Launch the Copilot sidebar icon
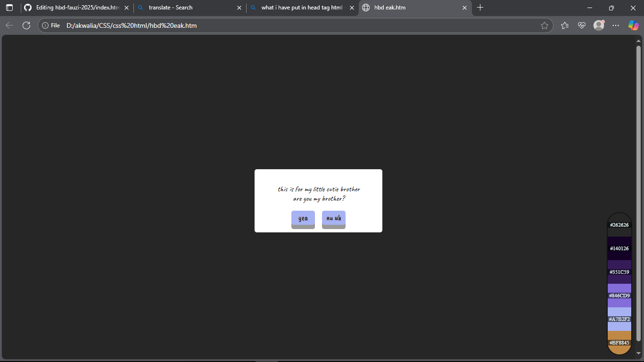This screenshot has width=644, height=362. pyautogui.click(x=633, y=25)
